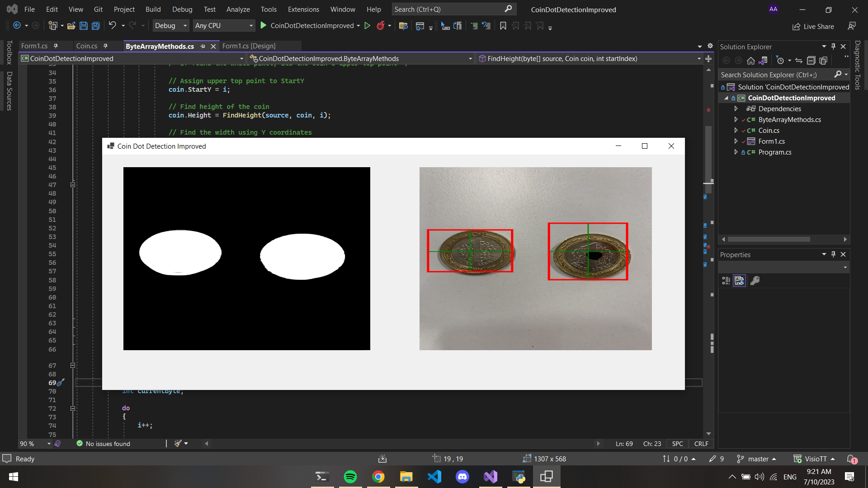Click Solution Explorer horizontal scrollbar thumb
The width and height of the screenshot is (868, 488).
tap(769, 239)
